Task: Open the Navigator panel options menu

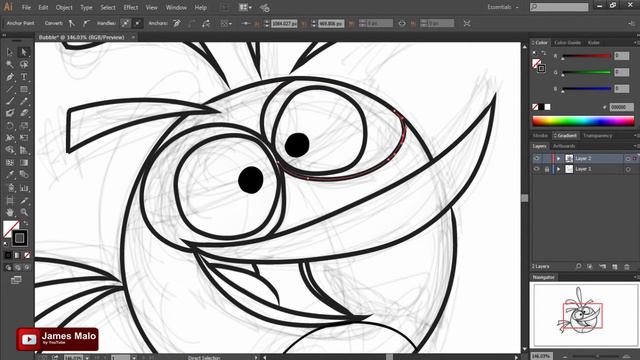Action: click(x=636, y=277)
